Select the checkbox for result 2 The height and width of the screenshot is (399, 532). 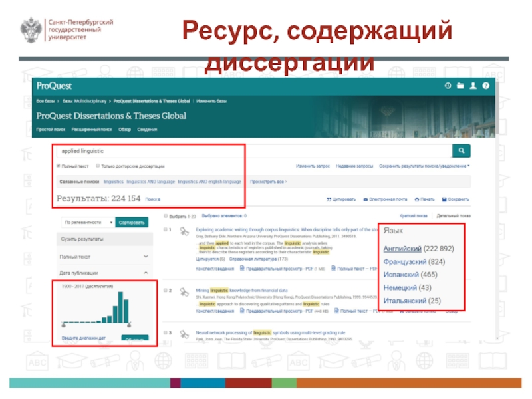pyautogui.click(x=166, y=291)
